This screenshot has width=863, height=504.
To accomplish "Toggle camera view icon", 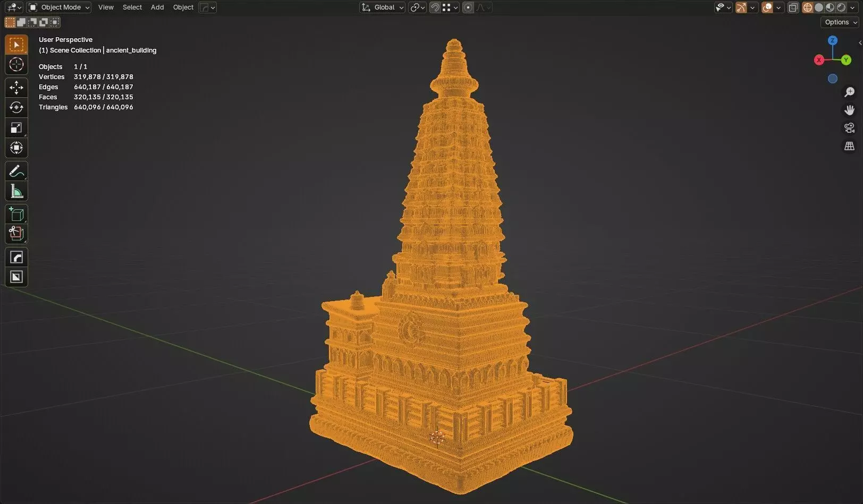I will (x=849, y=128).
